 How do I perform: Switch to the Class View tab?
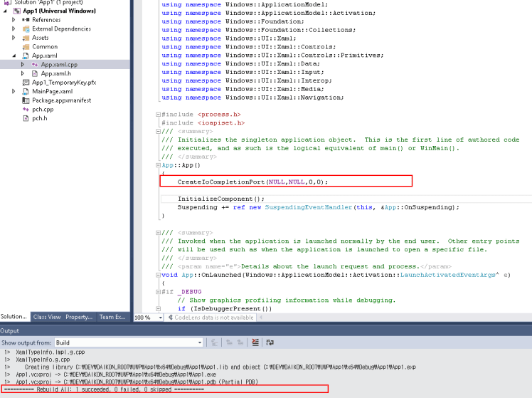[47, 317]
